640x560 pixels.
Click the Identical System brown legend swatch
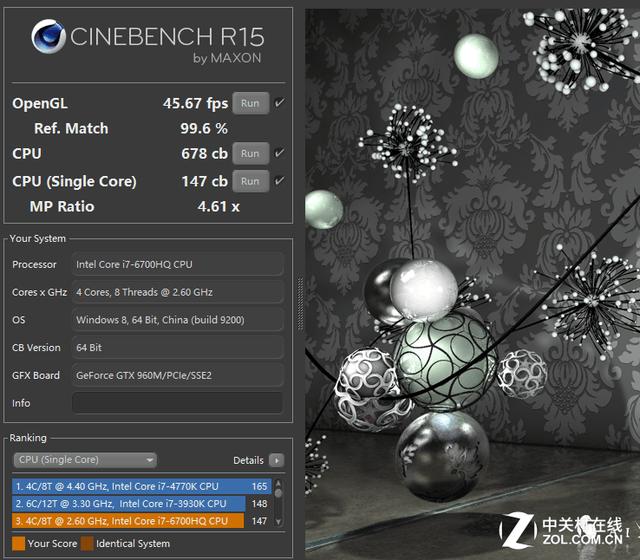tap(87, 544)
